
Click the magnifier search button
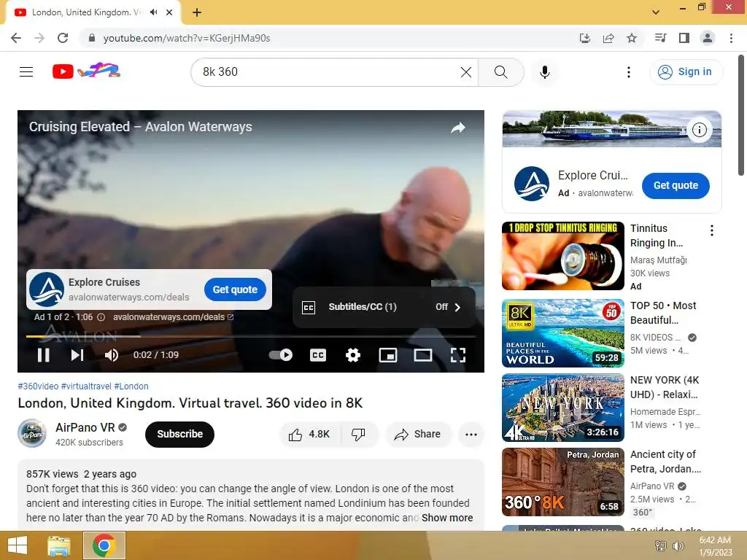coord(500,72)
